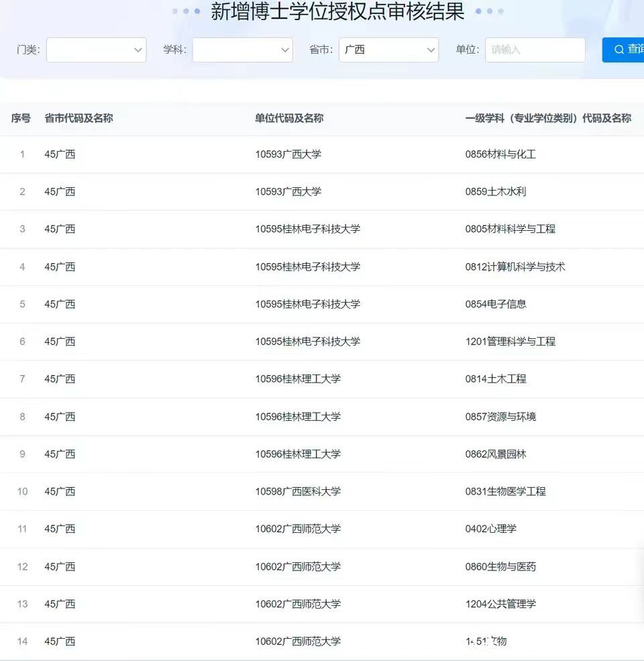Click 0862风景园林 row entry

pos(496,454)
